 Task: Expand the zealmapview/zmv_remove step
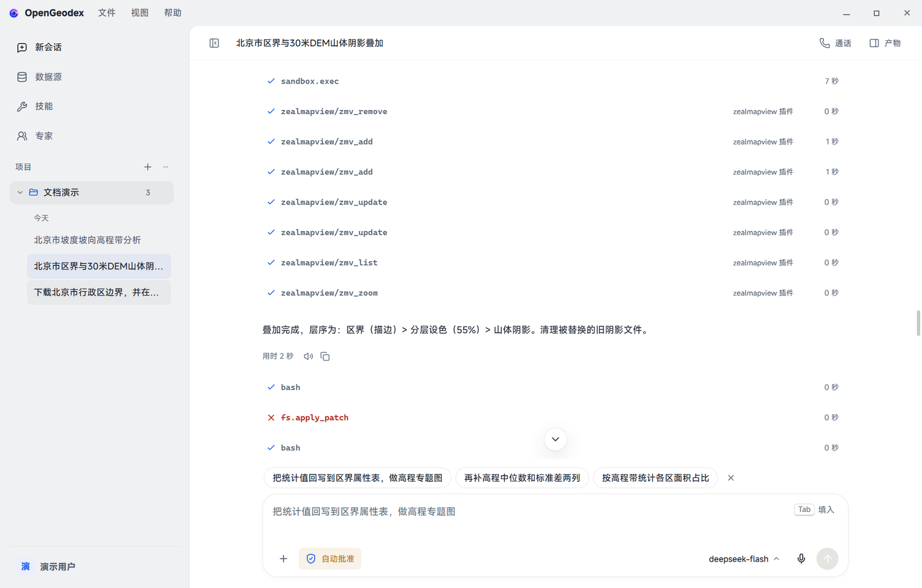553,112
